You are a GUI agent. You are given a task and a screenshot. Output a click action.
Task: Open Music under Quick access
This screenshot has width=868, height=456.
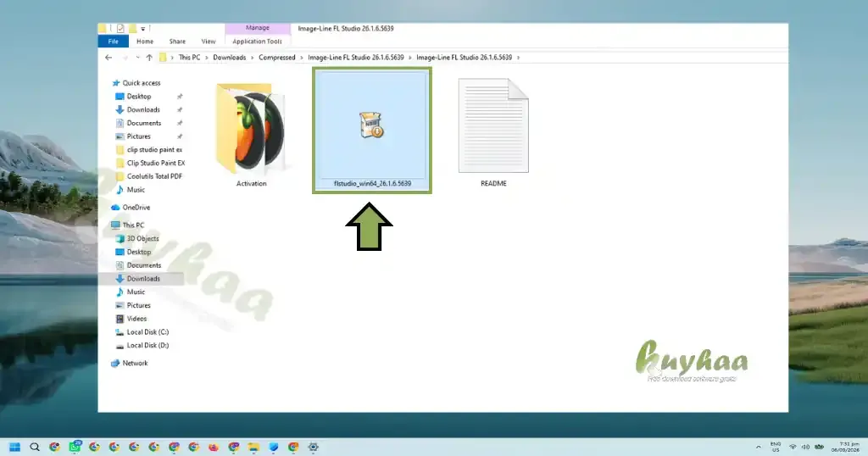(x=136, y=190)
